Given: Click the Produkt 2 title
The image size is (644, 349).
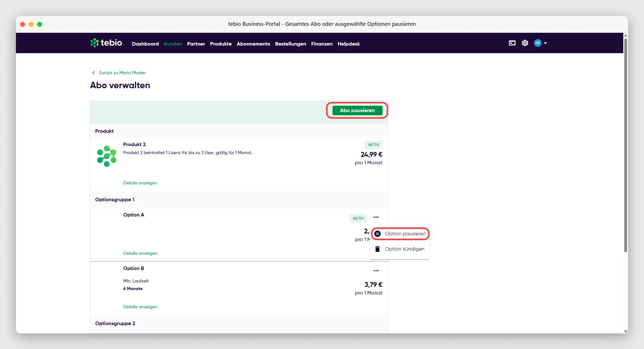Looking at the screenshot, I should tap(134, 144).
